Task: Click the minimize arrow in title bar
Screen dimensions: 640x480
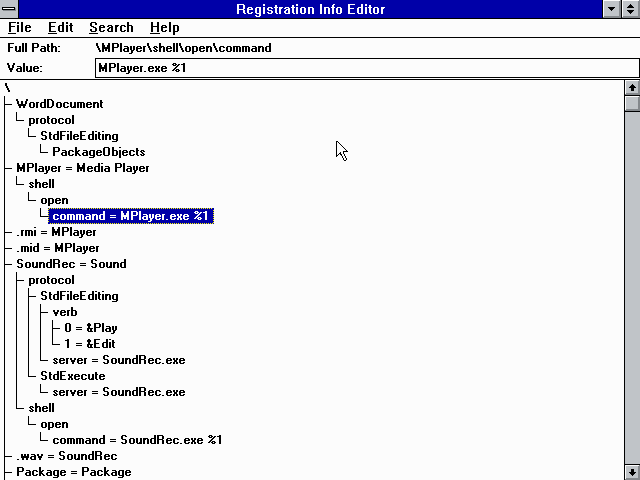Action: click(x=612, y=9)
